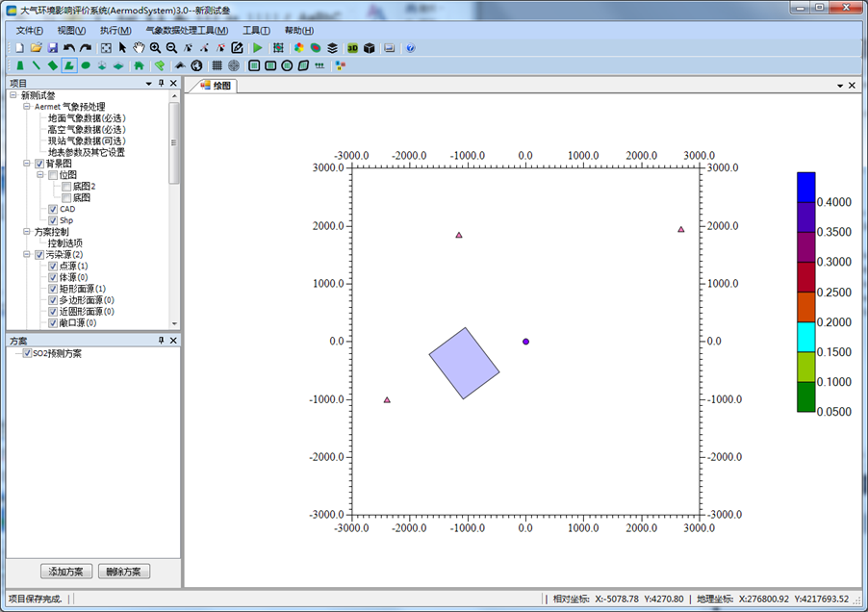
Task: Enable the 底图2 checkbox
Action: pyautogui.click(x=66, y=186)
